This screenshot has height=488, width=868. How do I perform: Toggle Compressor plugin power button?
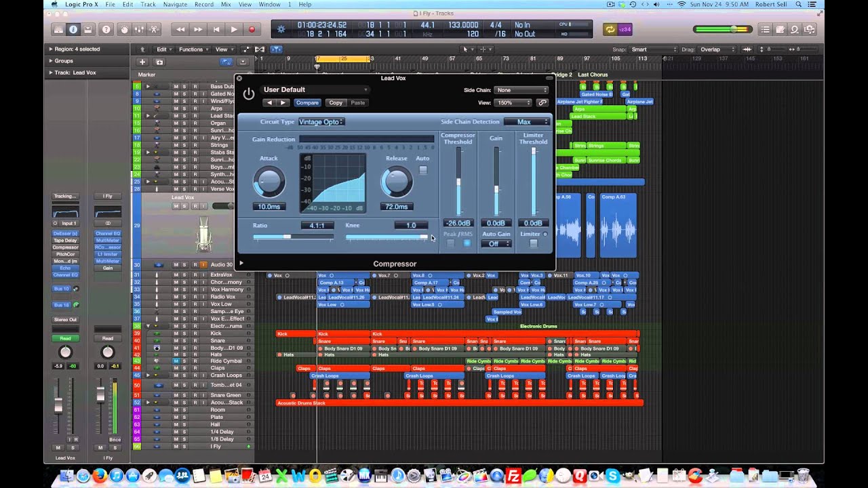(249, 94)
